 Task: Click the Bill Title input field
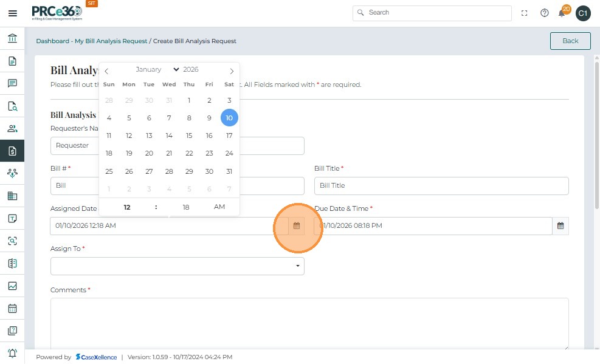(441, 185)
